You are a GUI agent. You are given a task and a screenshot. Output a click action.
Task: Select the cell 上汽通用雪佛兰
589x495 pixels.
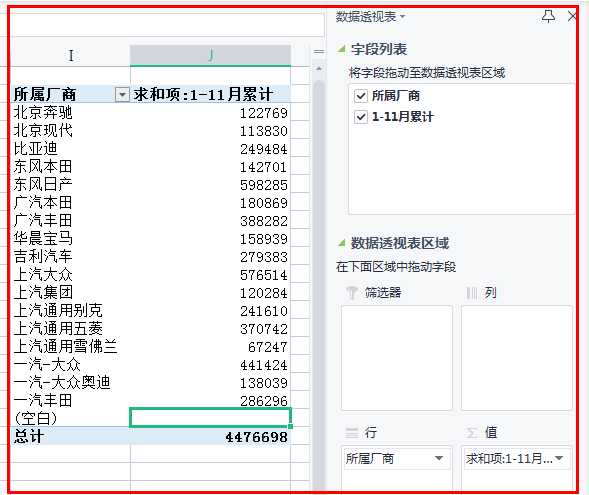(x=70, y=347)
